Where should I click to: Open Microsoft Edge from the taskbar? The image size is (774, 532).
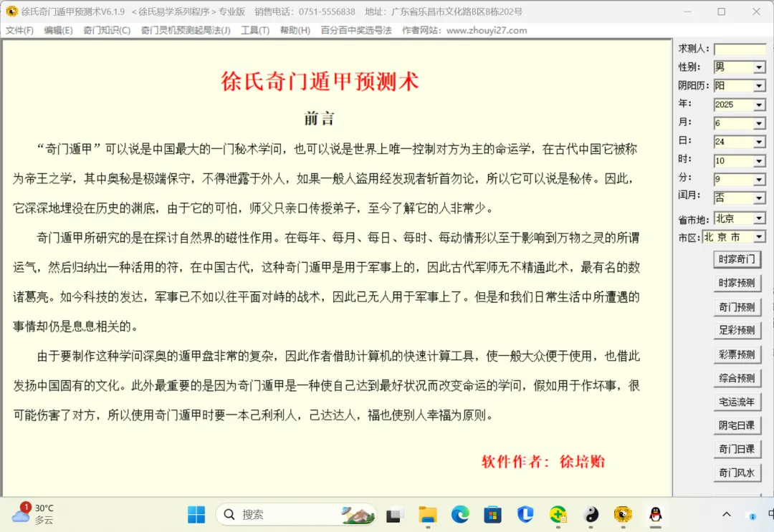click(x=460, y=514)
